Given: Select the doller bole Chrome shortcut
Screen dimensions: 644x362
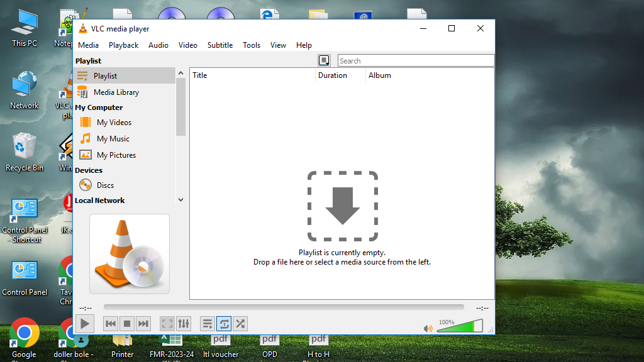Looking at the screenshot, I should coord(73,341).
